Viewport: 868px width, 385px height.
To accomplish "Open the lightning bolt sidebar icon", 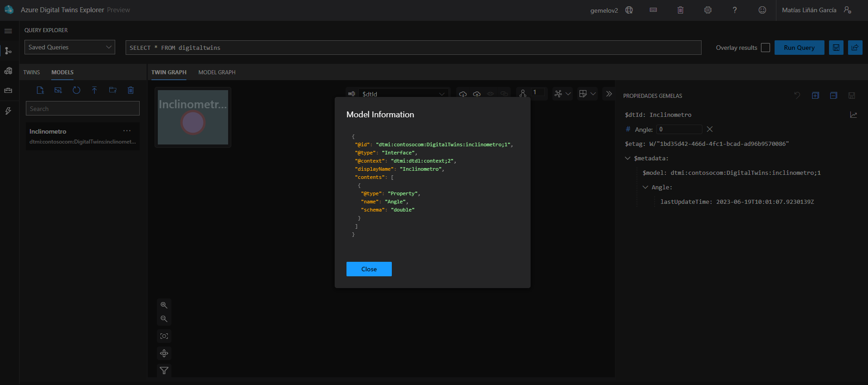I will (x=8, y=111).
